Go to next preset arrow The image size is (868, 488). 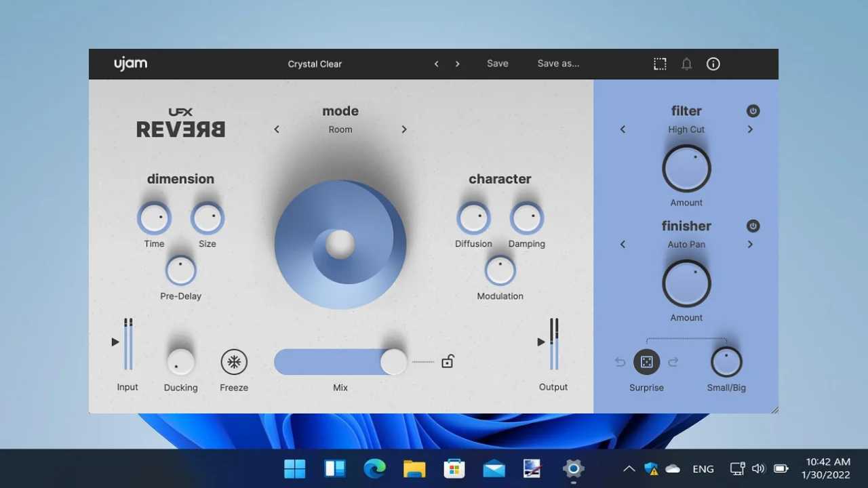pyautogui.click(x=458, y=64)
